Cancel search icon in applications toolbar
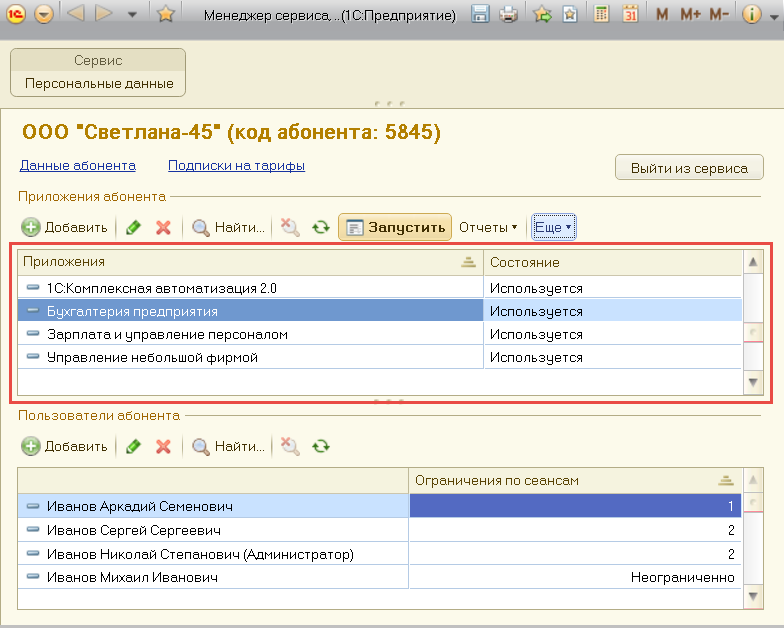784x628 pixels. click(x=290, y=228)
